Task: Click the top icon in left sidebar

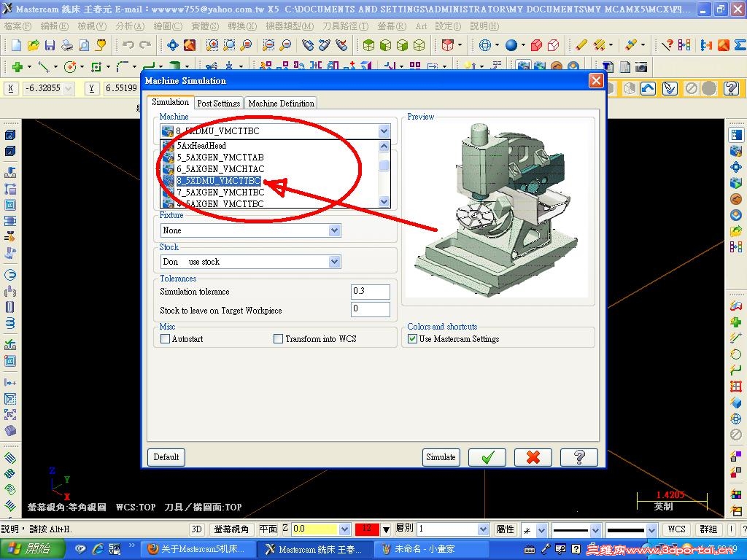Action: tap(10, 135)
